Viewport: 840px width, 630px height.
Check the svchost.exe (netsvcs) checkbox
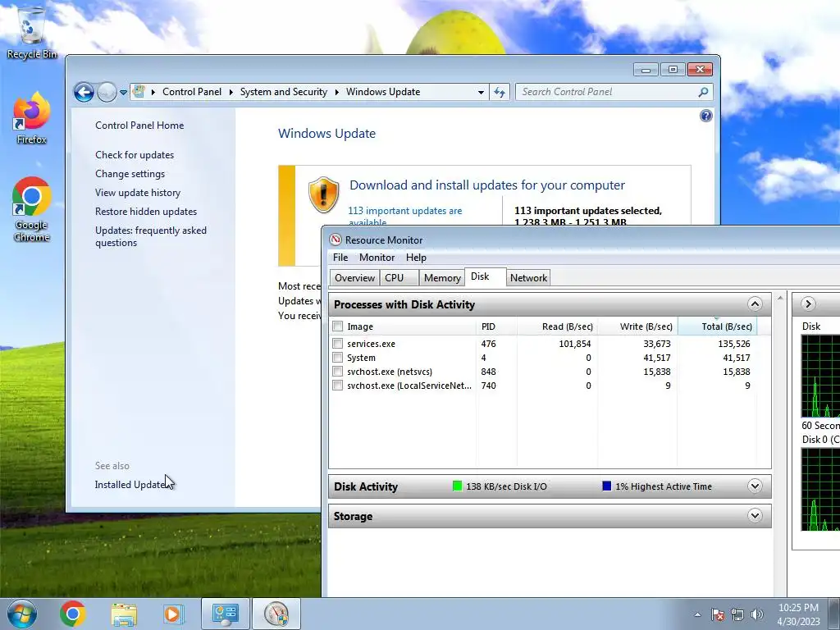click(337, 372)
